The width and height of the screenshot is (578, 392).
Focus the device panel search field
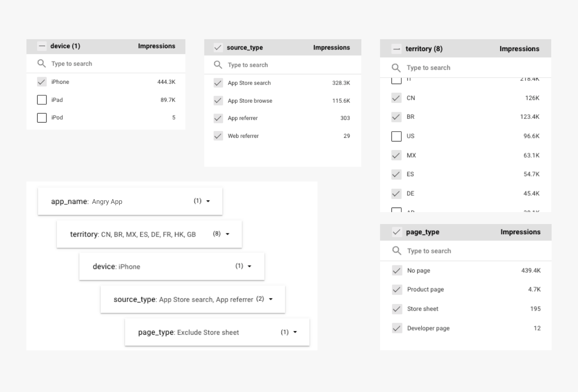click(x=106, y=64)
